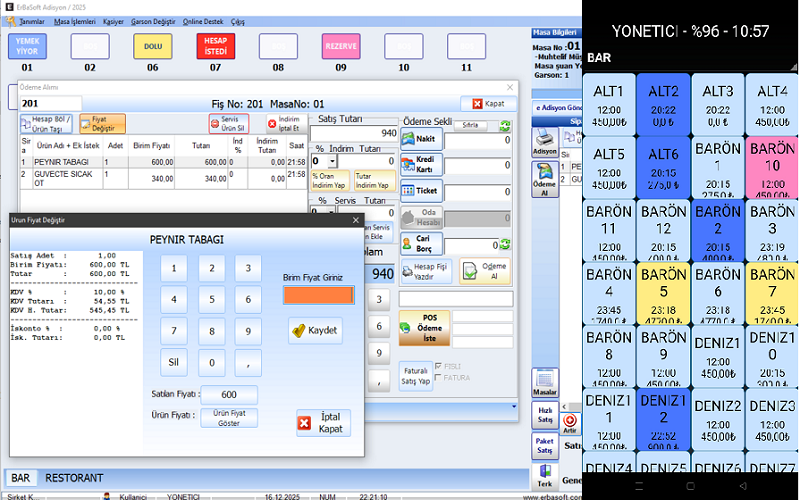
Task: Click the İptal Kapat button
Action: click(323, 423)
